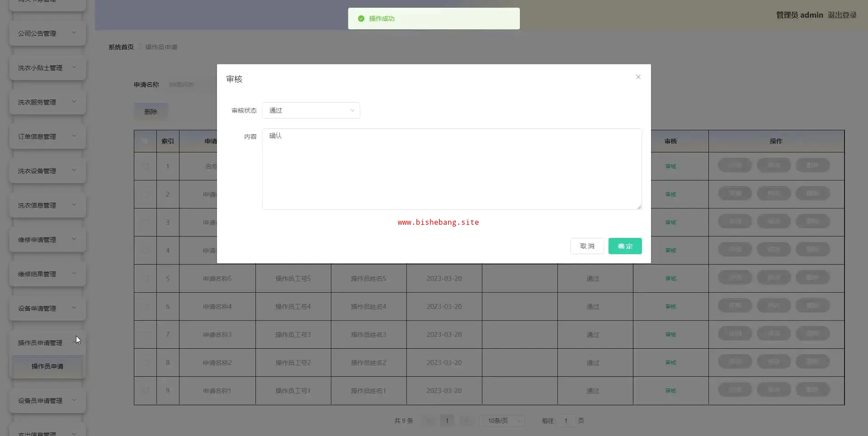Click the 操作员姓名3 cell
Image resolution: width=868 pixels, height=436 pixels.
(x=368, y=335)
